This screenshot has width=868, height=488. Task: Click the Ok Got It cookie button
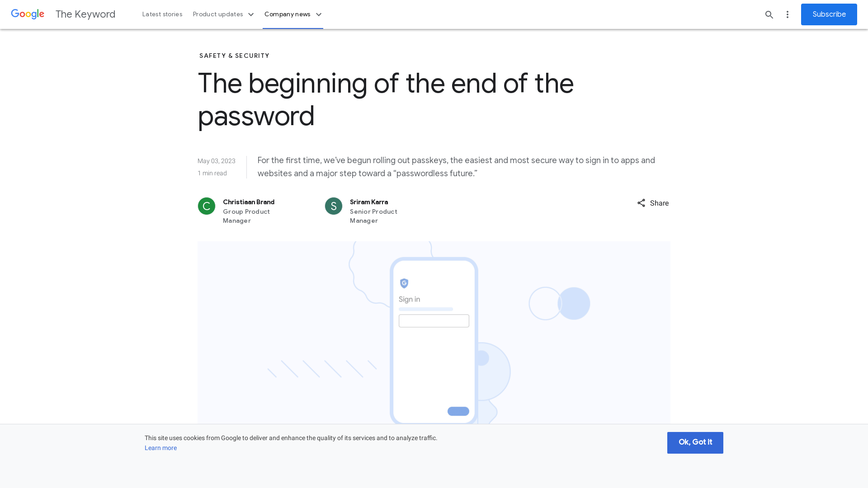click(x=695, y=442)
